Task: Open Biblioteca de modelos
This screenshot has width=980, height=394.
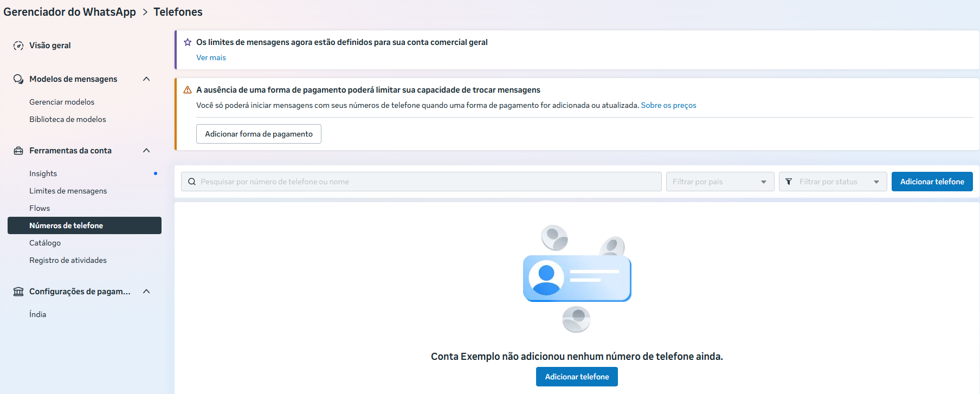Action: [x=68, y=119]
